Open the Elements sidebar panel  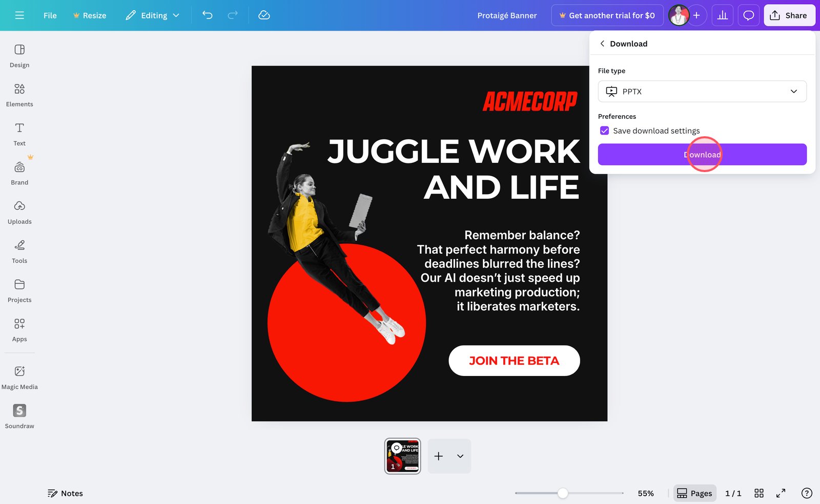coord(19,95)
